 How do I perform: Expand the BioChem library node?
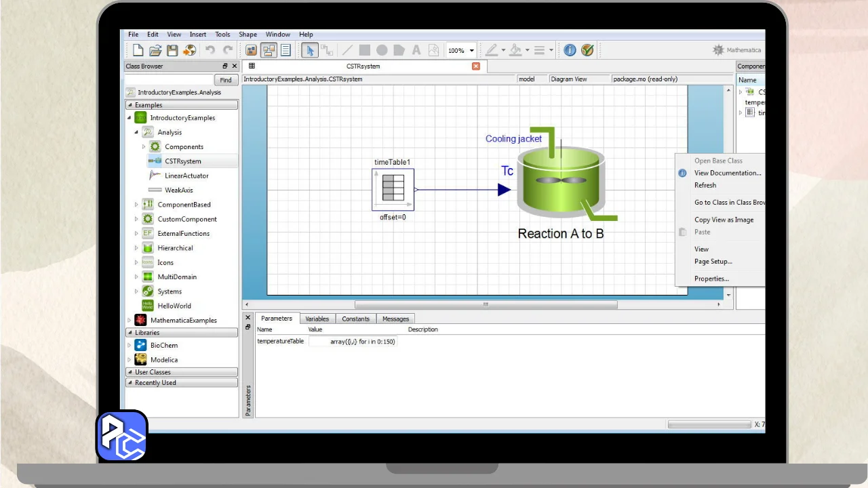[130, 346]
